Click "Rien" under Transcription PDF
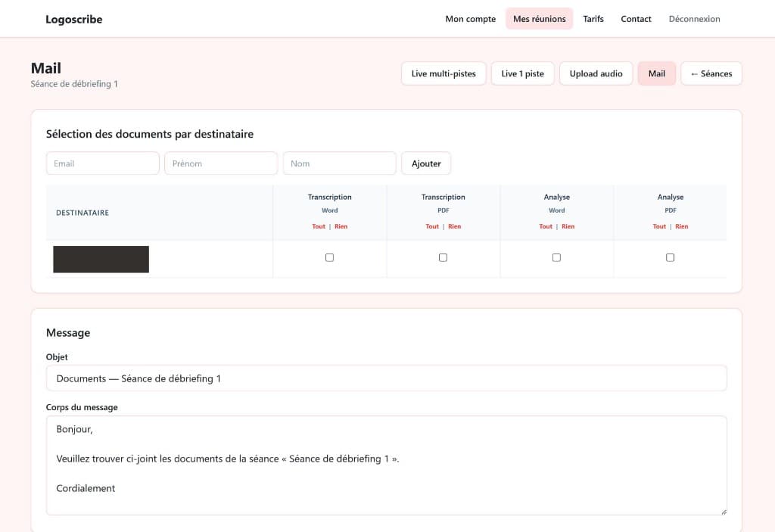 [454, 226]
